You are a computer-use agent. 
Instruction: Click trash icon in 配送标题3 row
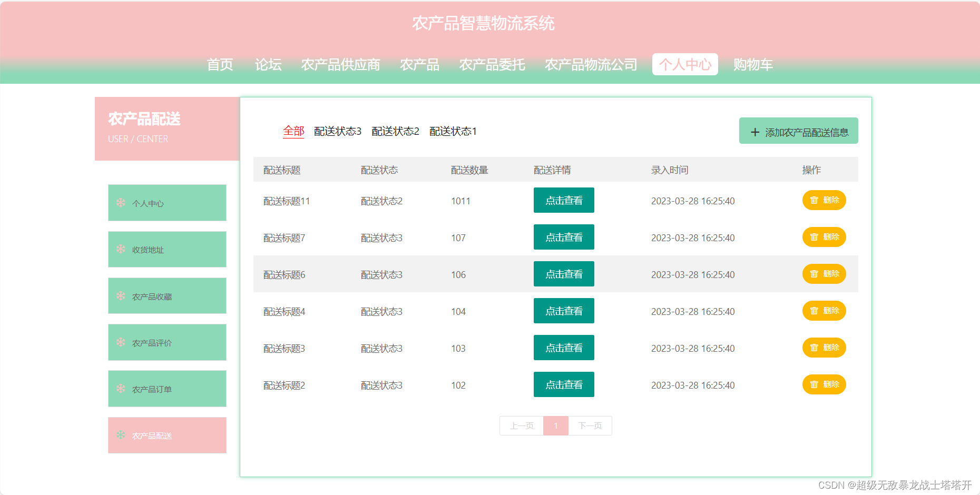tap(814, 348)
